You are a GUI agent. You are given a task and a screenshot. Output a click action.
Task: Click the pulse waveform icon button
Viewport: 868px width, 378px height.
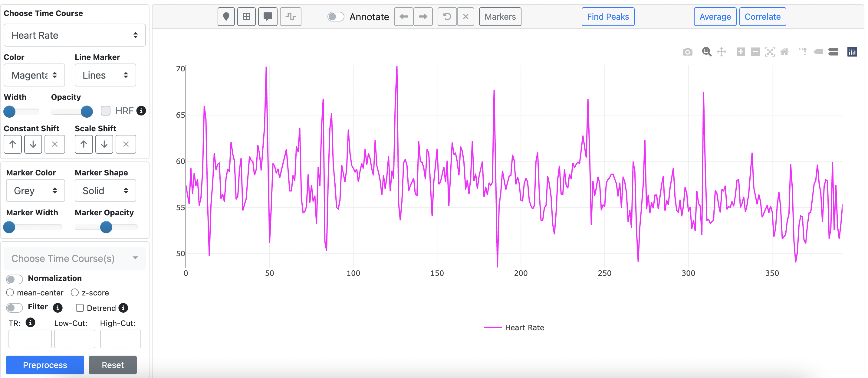point(291,17)
